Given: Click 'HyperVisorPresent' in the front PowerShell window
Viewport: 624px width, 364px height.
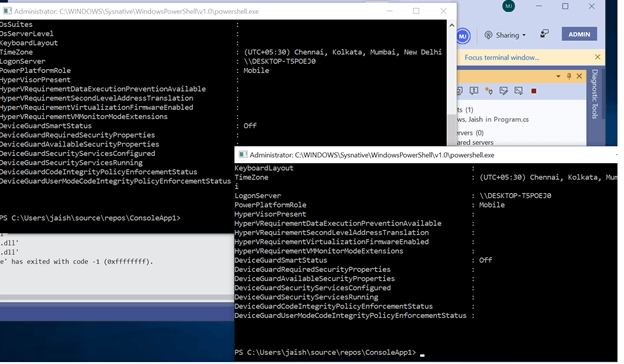Looking at the screenshot, I should click(270, 214).
